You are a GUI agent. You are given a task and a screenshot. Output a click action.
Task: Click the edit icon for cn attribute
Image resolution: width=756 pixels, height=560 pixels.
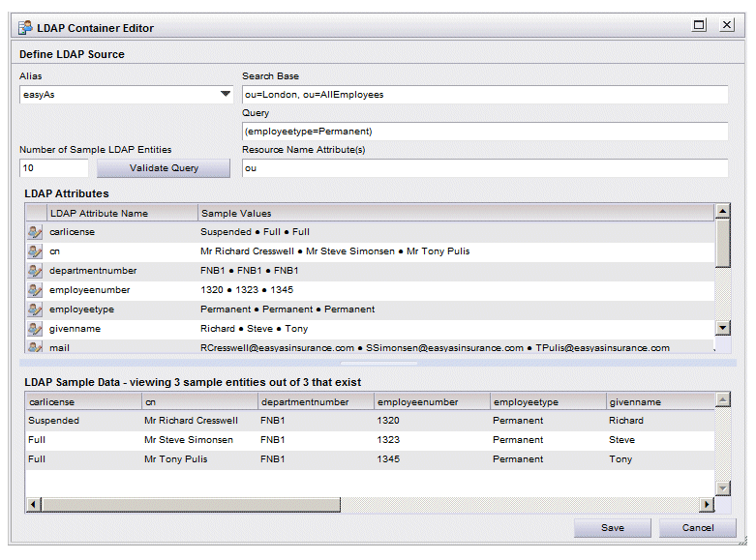[35, 251]
